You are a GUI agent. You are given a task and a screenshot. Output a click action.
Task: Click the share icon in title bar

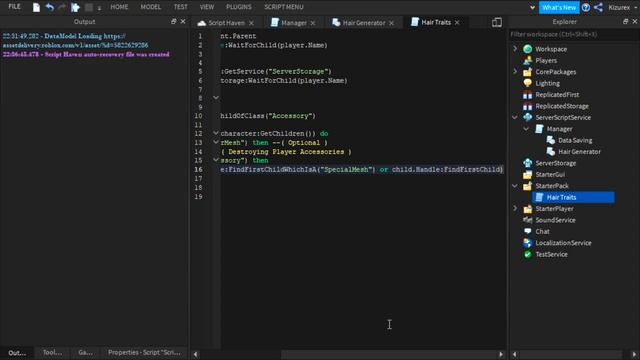point(598,7)
